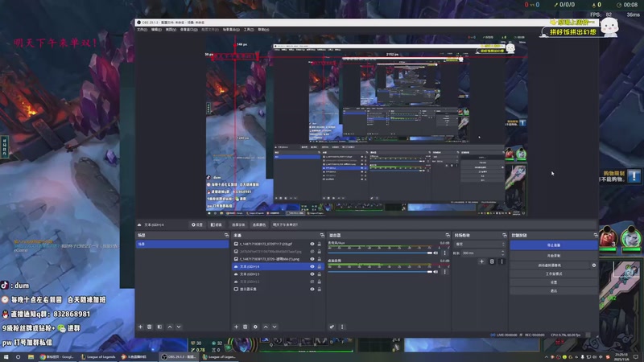Toggle lock on selected 文本 (GDI+) 4 source
Viewport: 644px width, 362px height.
(320, 266)
